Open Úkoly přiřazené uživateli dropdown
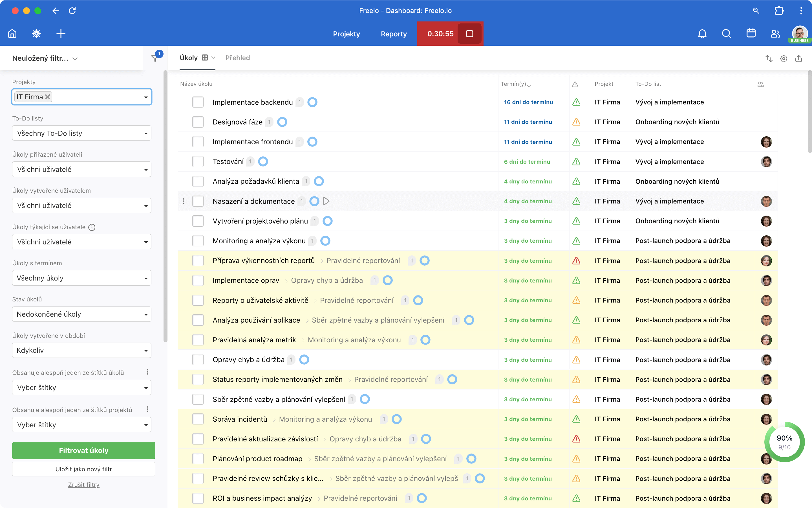The image size is (812, 508). point(82,169)
